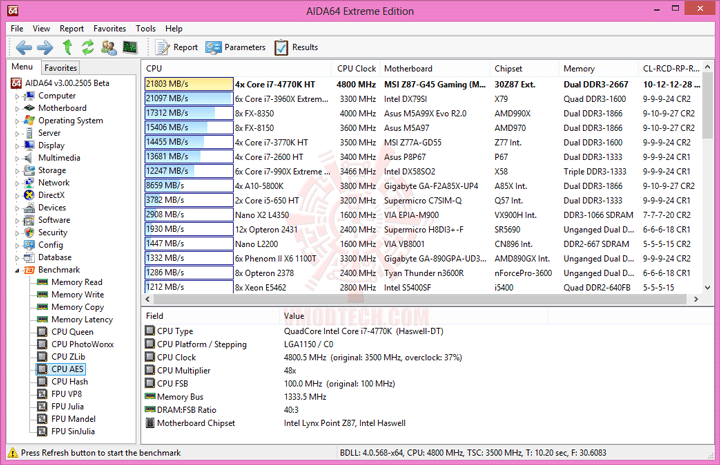Click the green monitor chip toolbar icon
Screen dimensions: 720x465
pos(130,47)
